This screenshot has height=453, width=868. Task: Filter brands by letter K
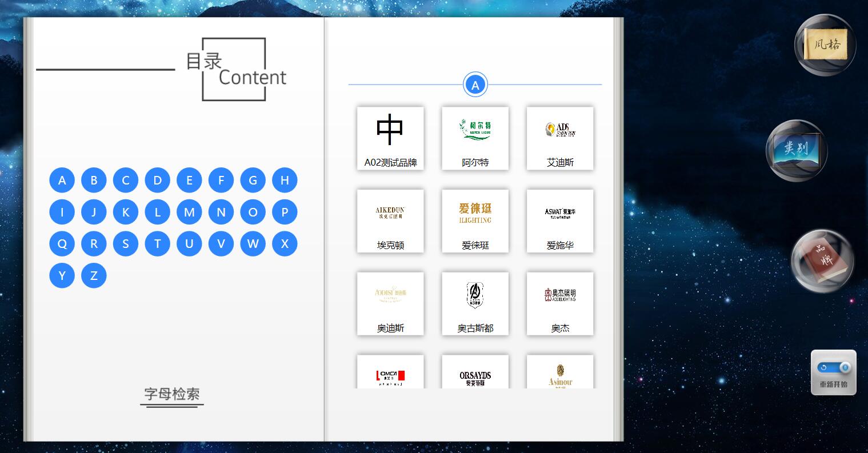(x=126, y=213)
